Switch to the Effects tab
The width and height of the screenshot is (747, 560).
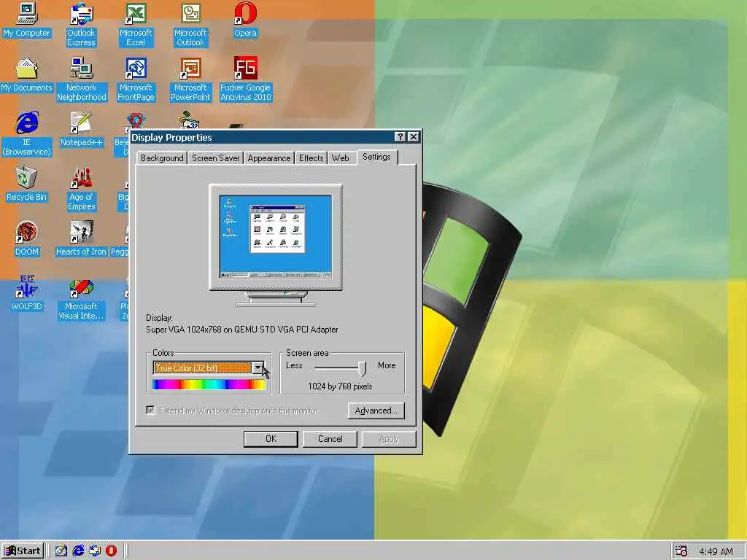(311, 158)
